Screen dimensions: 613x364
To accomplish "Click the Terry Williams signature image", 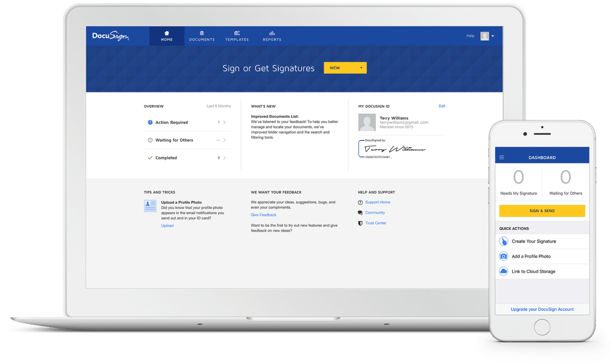I will (395, 149).
